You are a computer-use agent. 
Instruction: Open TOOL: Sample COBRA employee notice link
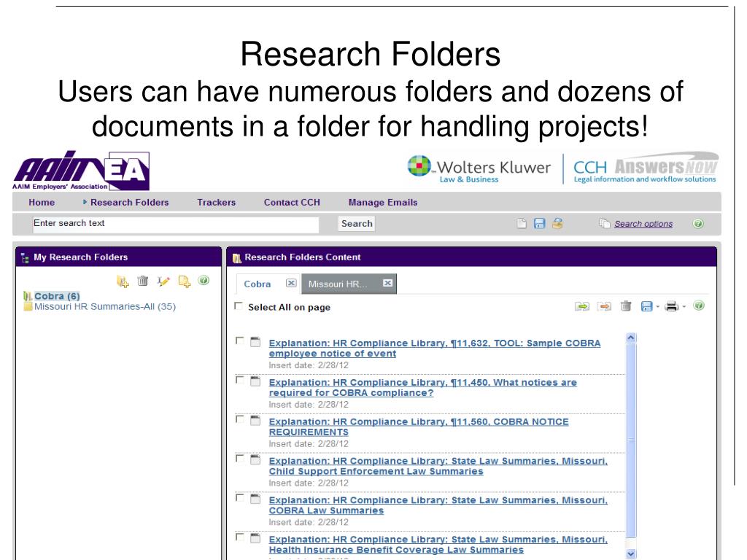click(x=435, y=348)
